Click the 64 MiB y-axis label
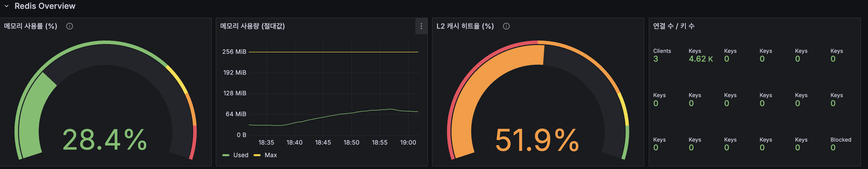The height and width of the screenshot is (169, 868). [236, 114]
